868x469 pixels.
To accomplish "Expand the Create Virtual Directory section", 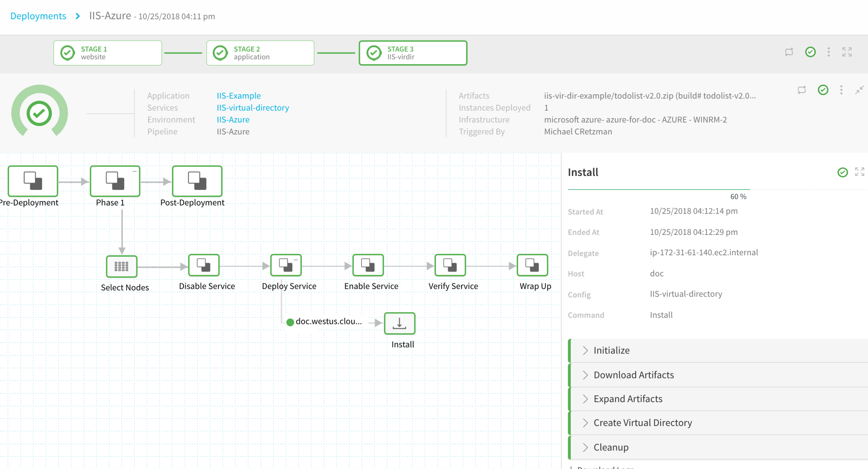I will (718, 423).
